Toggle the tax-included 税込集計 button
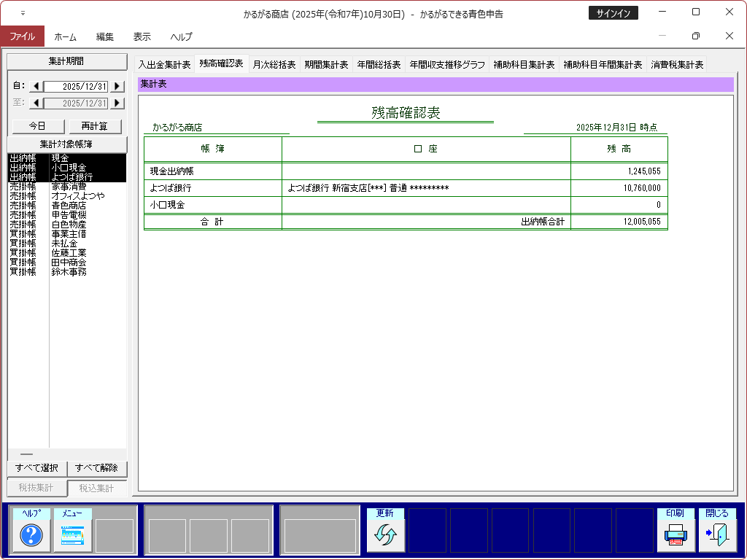Image resolution: width=747 pixels, height=560 pixels. [x=97, y=489]
